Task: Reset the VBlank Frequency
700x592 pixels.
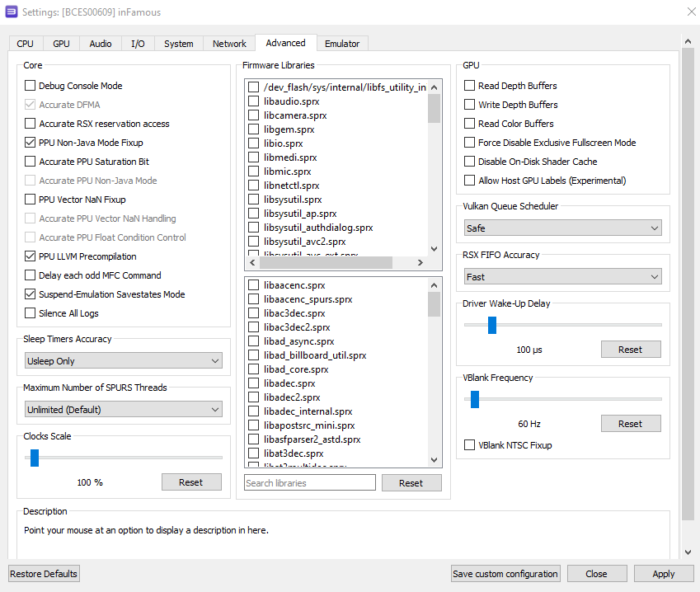Action: [631, 424]
